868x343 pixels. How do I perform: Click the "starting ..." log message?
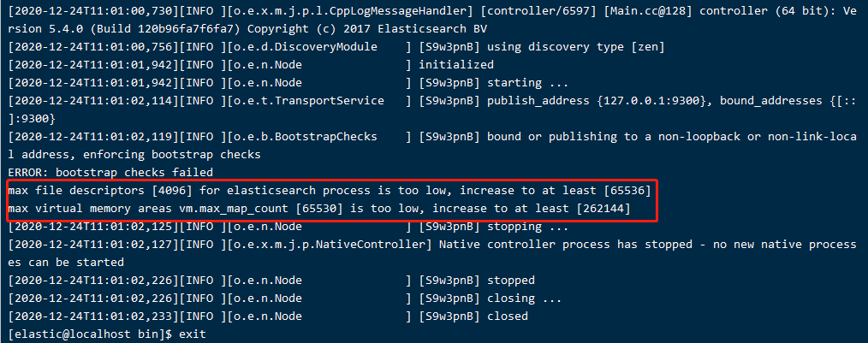(x=526, y=83)
